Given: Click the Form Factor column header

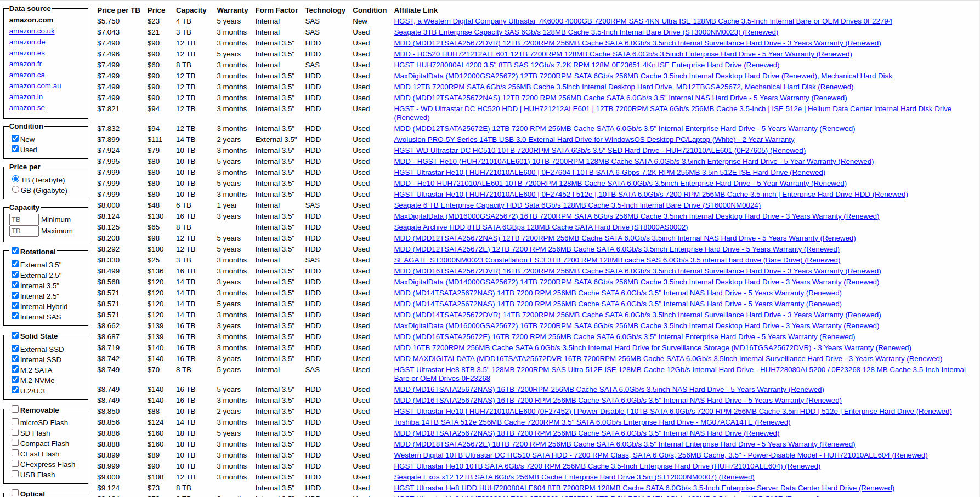Looking at the screenshot, I should [x=276, y=10].
